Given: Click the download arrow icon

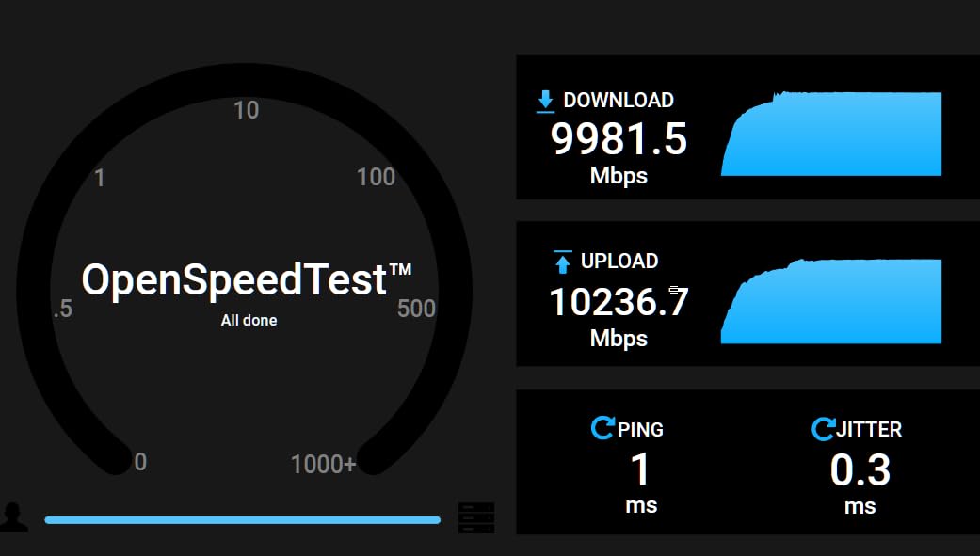Looking at the screenshot, I should 545,101.
